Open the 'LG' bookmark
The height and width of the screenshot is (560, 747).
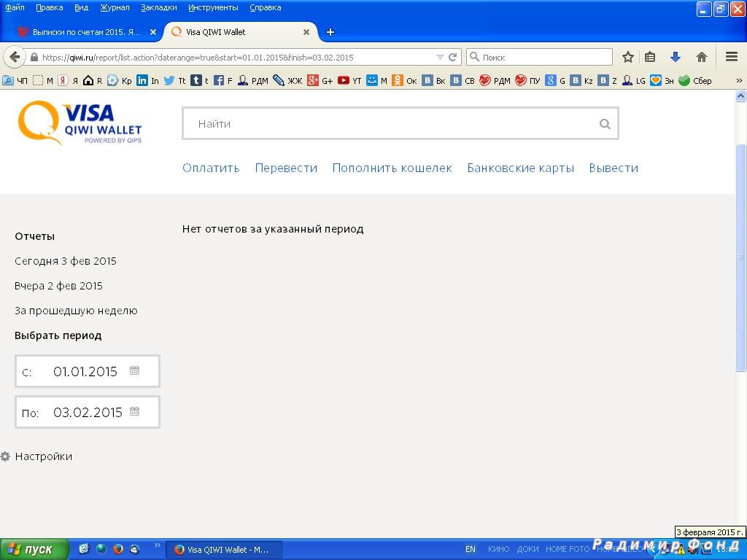[x=634, y=80]
